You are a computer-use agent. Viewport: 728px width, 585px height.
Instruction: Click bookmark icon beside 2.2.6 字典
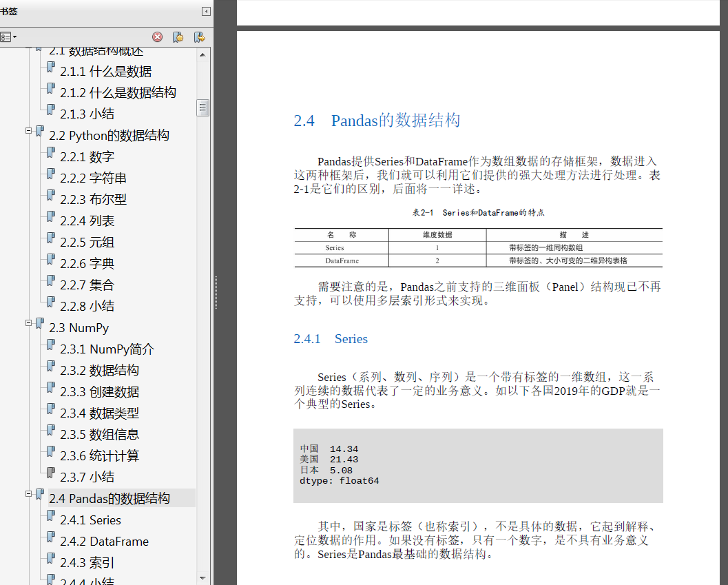pos(50,259)
